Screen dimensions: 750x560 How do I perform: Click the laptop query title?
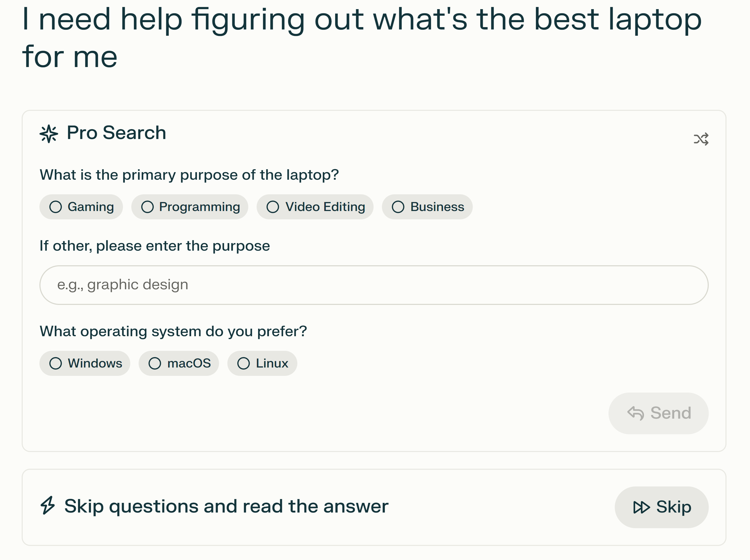[x=362, y=37]
